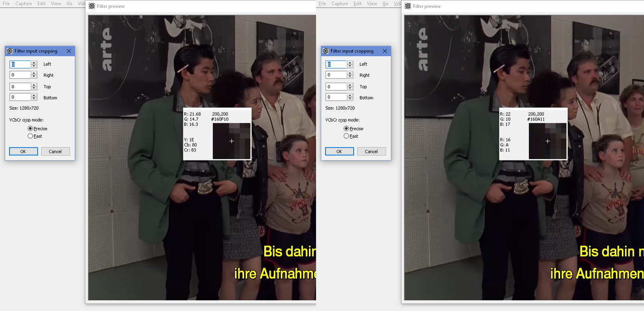Increase Top crop value in left dialog

[x=34, y=85]
